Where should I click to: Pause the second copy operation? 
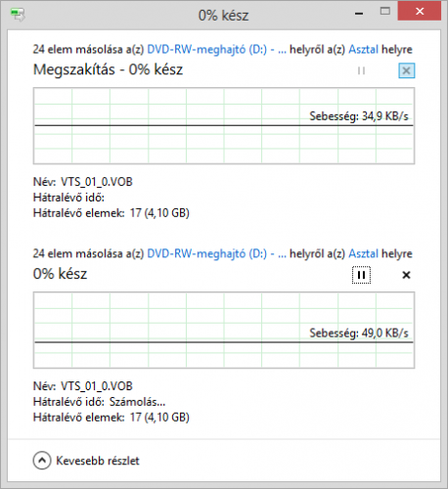pyautogui.click(x=361, y=275)
